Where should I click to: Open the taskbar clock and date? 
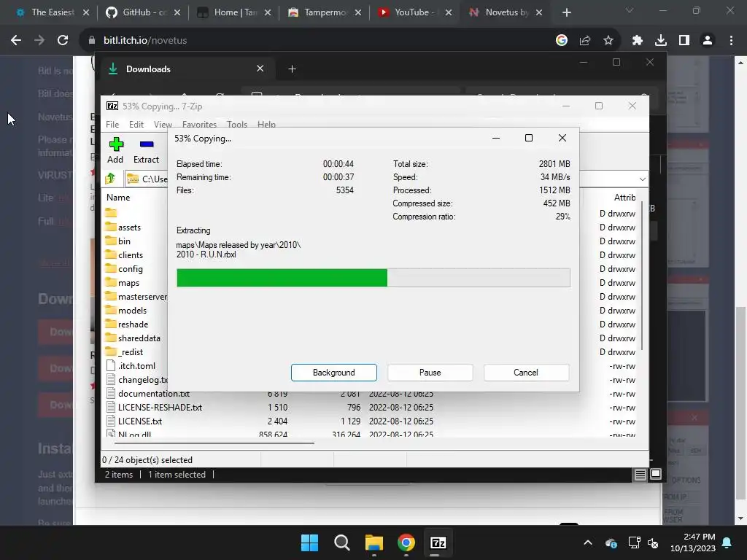(x=693, y=542)
